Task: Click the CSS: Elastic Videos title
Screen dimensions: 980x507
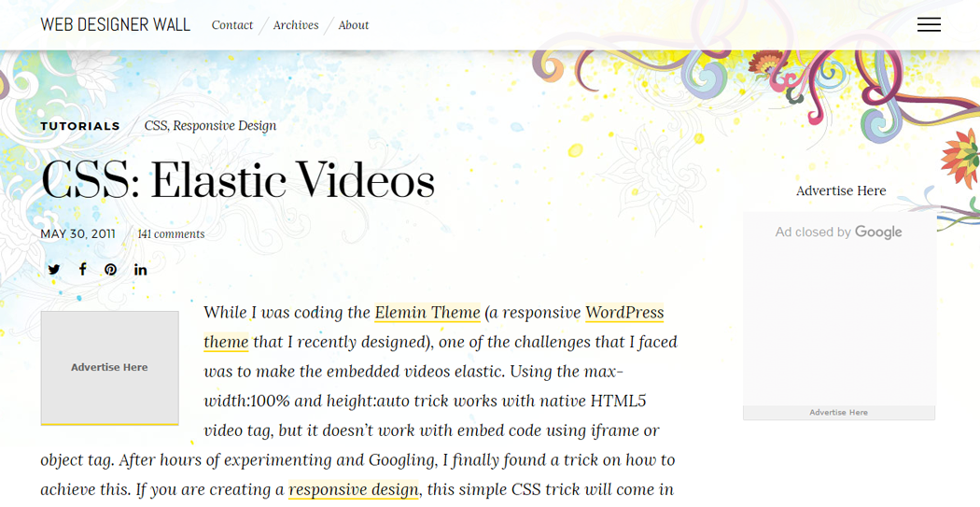Action: (x=237, y=181)
